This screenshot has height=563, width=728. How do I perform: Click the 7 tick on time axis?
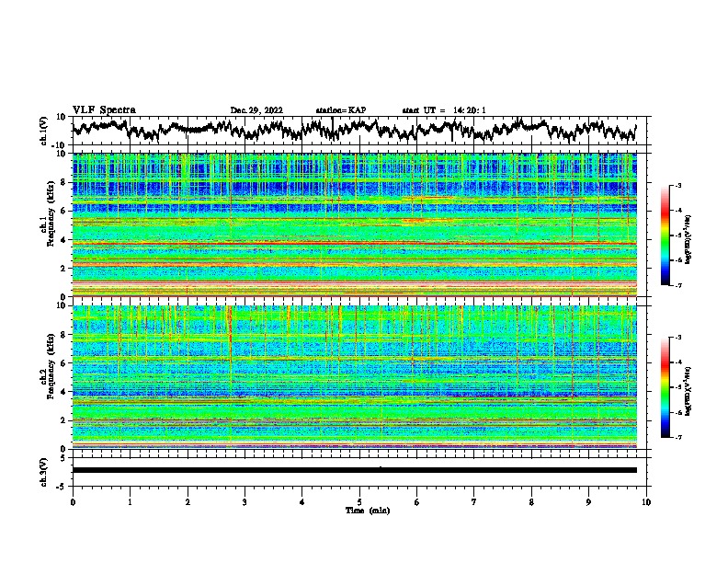474,502
